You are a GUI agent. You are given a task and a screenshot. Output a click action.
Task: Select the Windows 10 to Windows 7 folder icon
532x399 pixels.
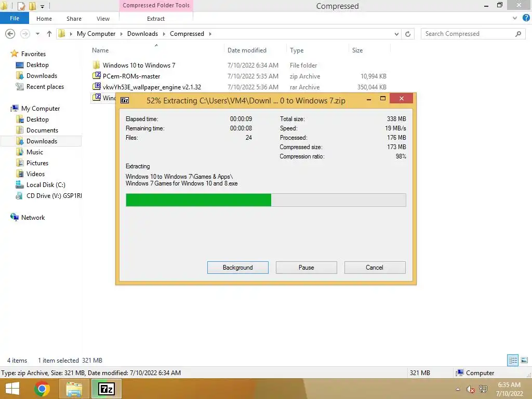point(96,65)
